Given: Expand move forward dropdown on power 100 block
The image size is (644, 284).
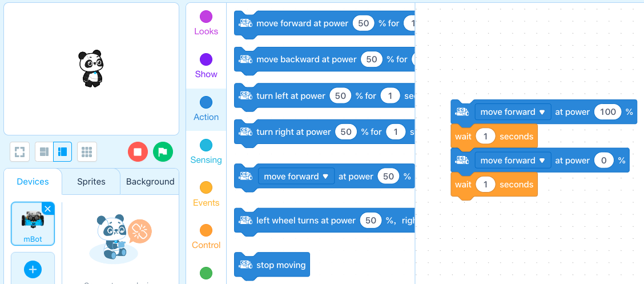Looking at the screenshot, I should point(513,112).
